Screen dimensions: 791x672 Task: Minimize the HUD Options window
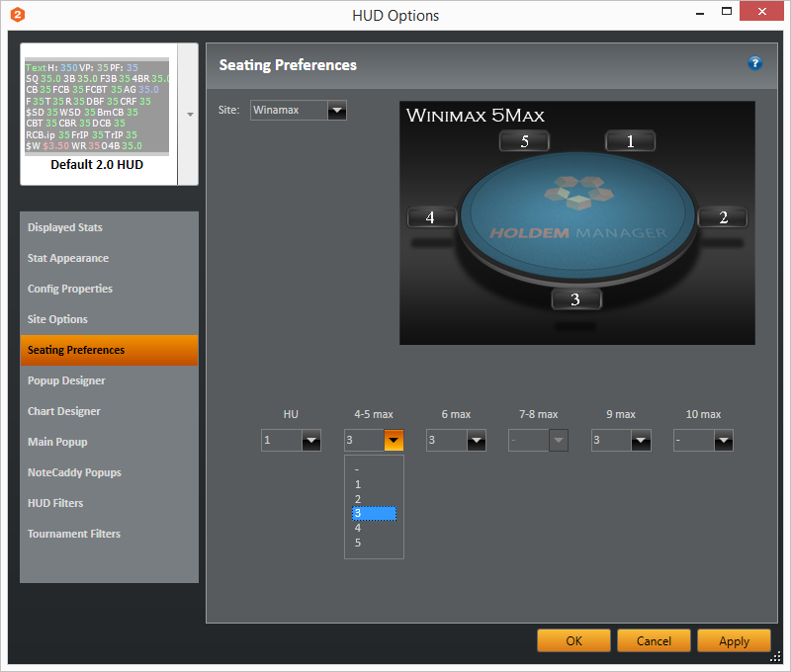[x=700, y=12]
